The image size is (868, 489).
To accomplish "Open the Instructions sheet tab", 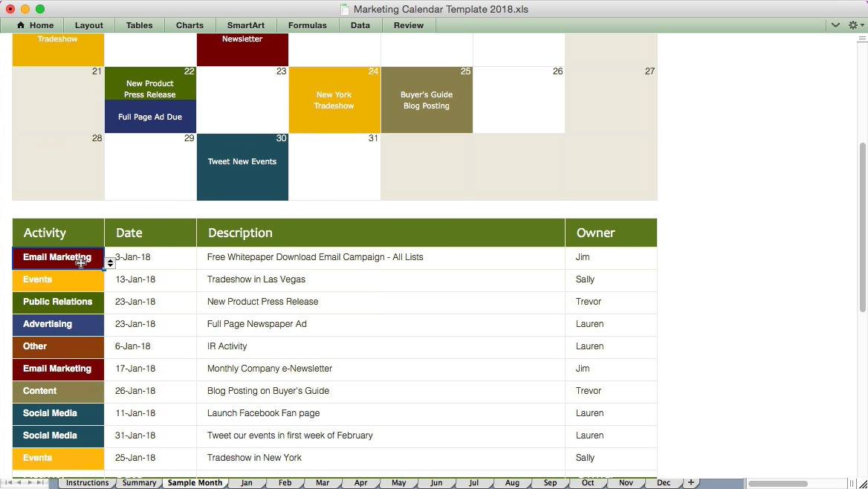I will click(x=87, y=483).
